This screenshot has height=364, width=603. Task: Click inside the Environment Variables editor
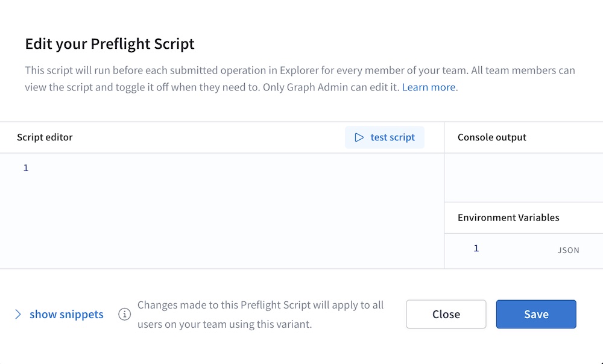tap(525, 248)
